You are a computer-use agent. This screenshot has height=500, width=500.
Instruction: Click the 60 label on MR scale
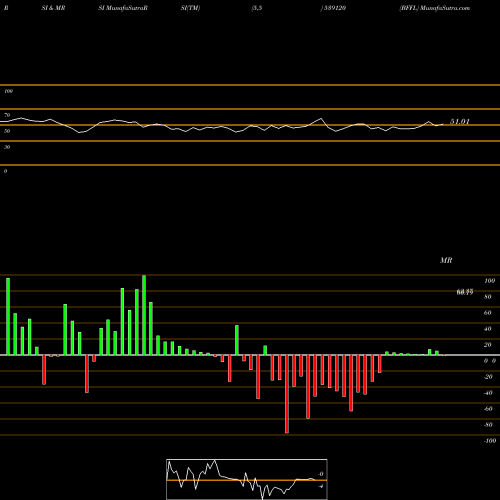[488, 313]
